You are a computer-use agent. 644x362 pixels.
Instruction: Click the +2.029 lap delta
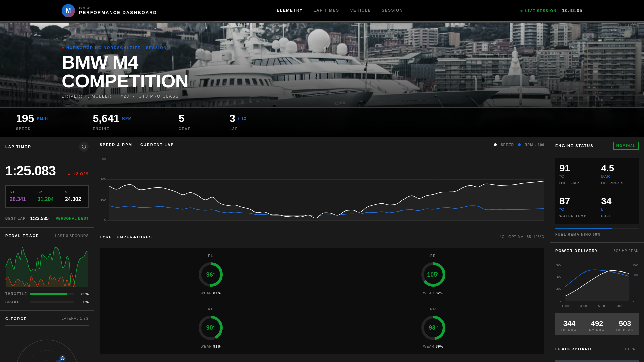pos(78,174)
